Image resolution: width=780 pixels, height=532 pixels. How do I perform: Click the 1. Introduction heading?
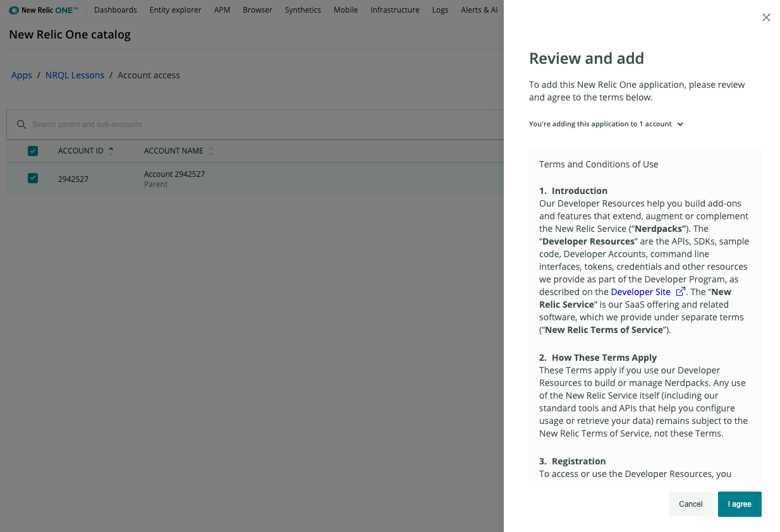(573, 191)
